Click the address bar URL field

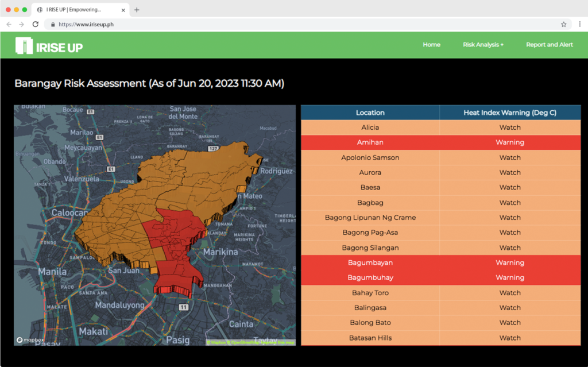point(287,25)
